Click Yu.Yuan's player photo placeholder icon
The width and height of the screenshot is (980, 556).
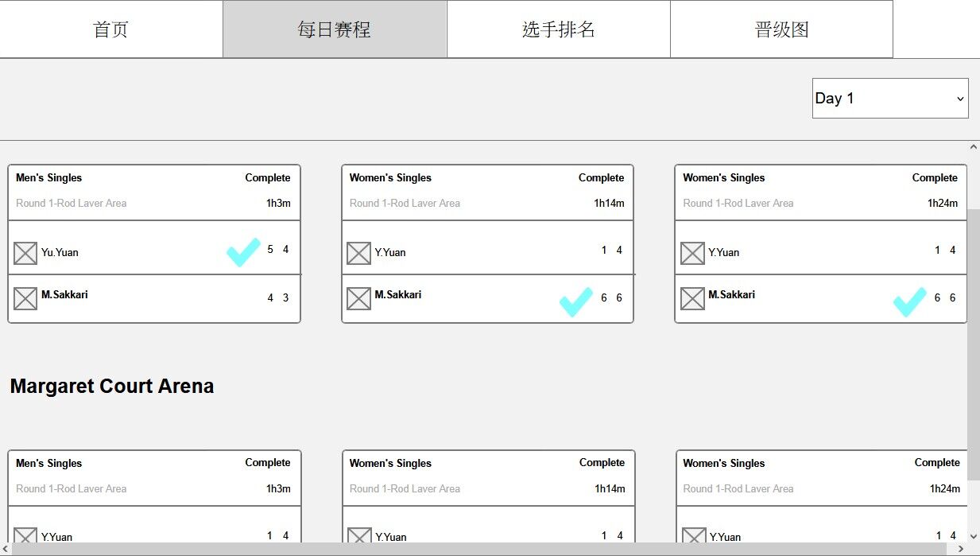[25, 254]
